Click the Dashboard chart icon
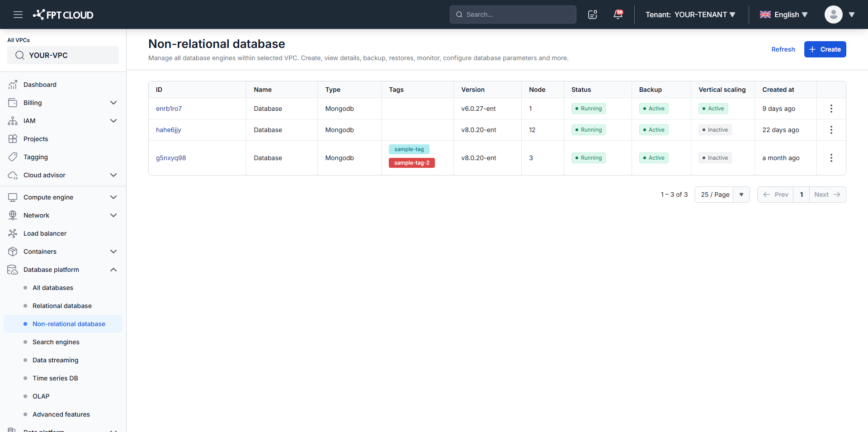The image size is (868, 432). point(13,85)
